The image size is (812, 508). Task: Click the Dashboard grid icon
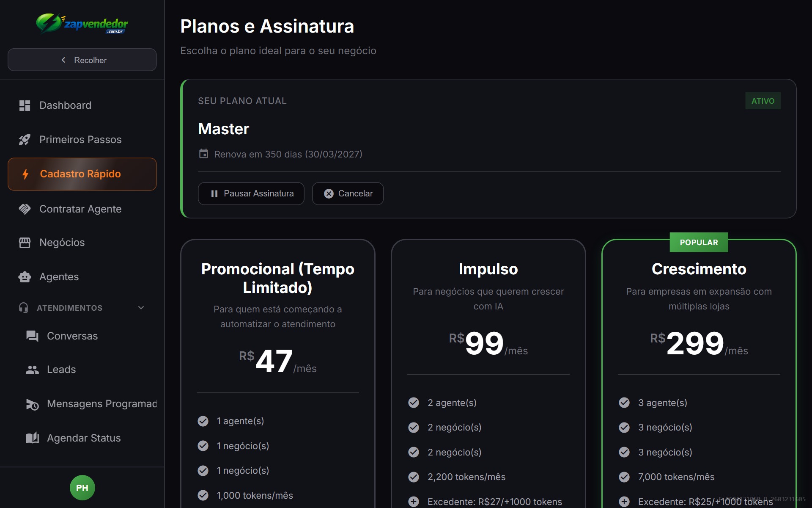(x=25, y=105)
